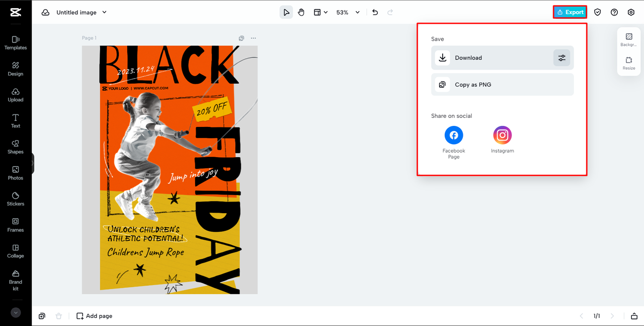Open the shield privacy icon
644x326 pixels.
[597, 12]
